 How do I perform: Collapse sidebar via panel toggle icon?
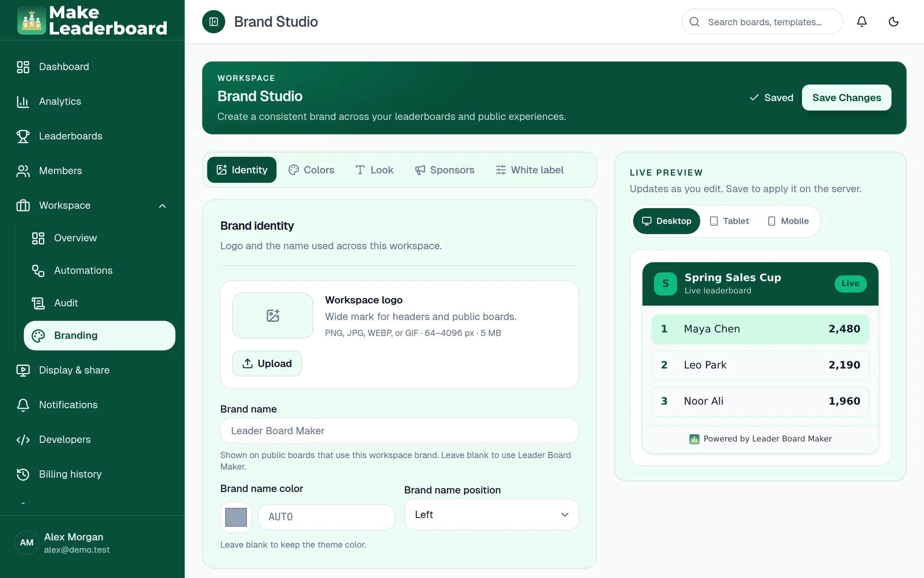click(x=213, y=22)
